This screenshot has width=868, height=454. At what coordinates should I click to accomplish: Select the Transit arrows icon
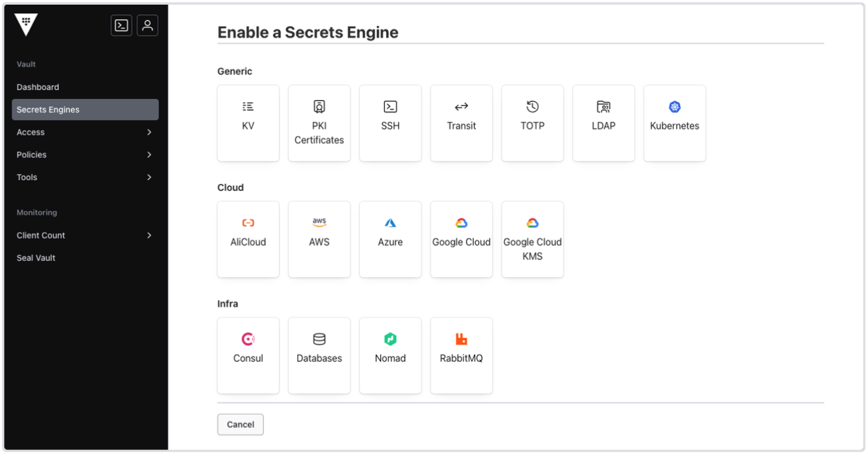pyautogui.click(x=461, y=107)
